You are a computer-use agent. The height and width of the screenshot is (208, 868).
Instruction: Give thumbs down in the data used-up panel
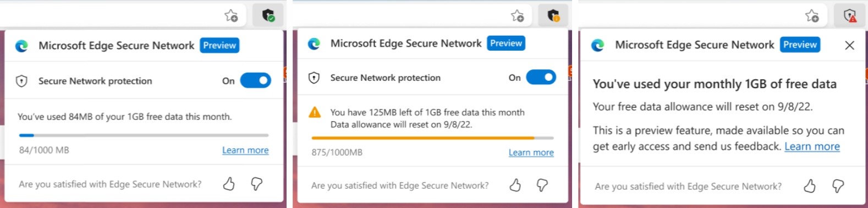(838, 186)
